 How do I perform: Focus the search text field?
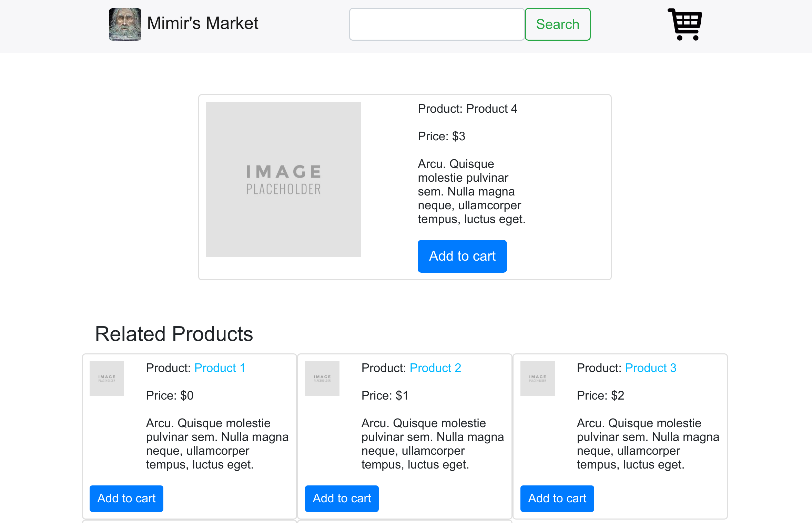coord(436,24)
